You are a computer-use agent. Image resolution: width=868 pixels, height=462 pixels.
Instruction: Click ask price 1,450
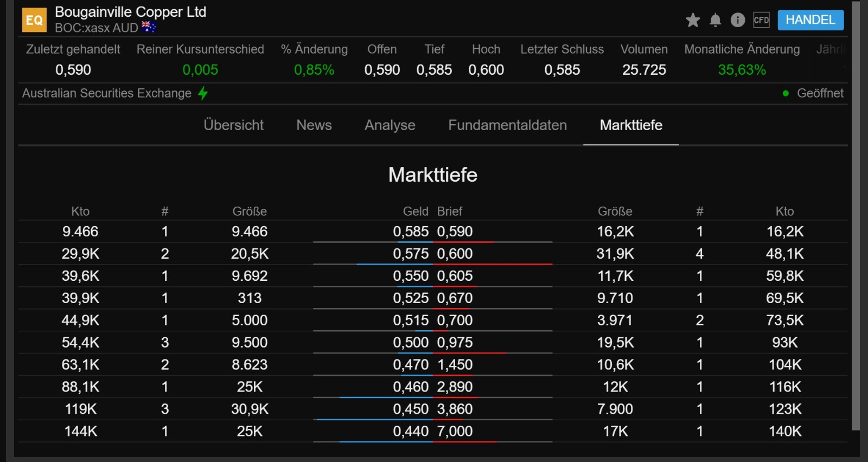455,365
